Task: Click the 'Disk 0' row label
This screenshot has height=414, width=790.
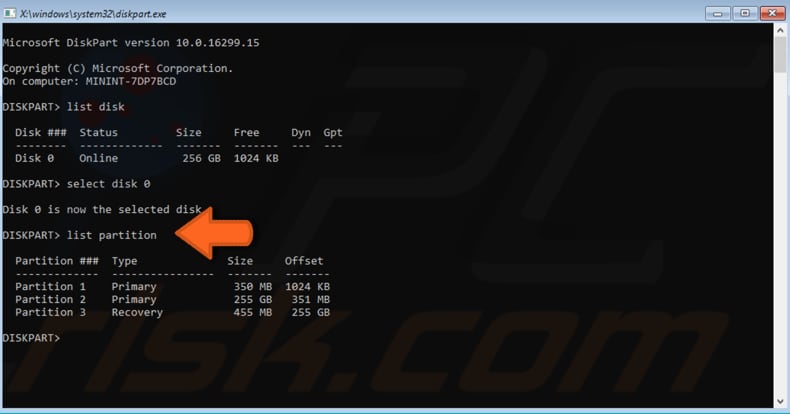Action: click(x=34, y=158)
